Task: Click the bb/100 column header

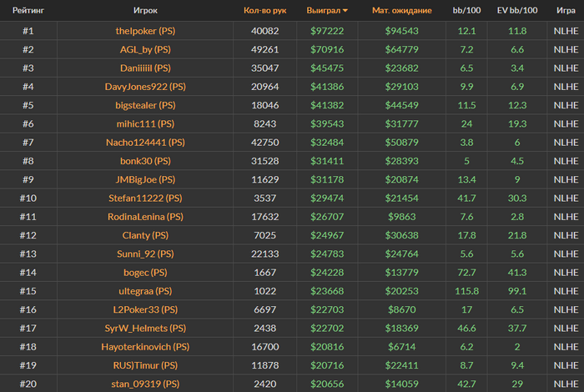Action: [466, 10]
